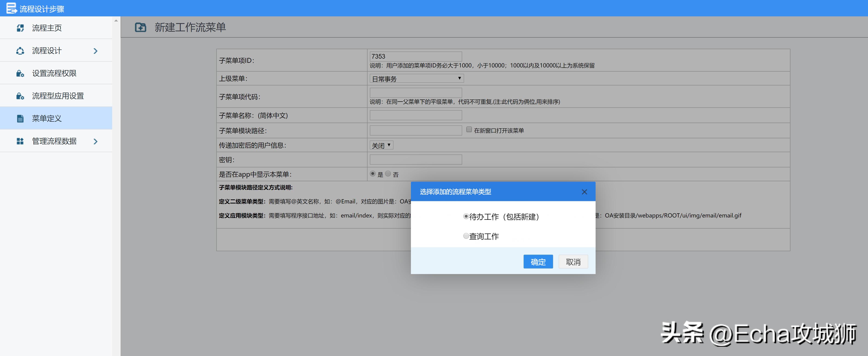Click the 取消 cancel button

click(573, 262)
